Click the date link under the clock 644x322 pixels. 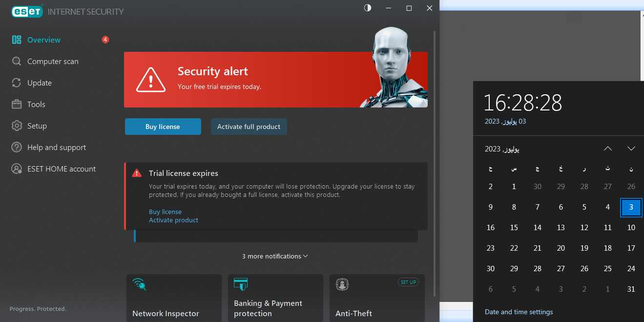[x=505, y=121]
